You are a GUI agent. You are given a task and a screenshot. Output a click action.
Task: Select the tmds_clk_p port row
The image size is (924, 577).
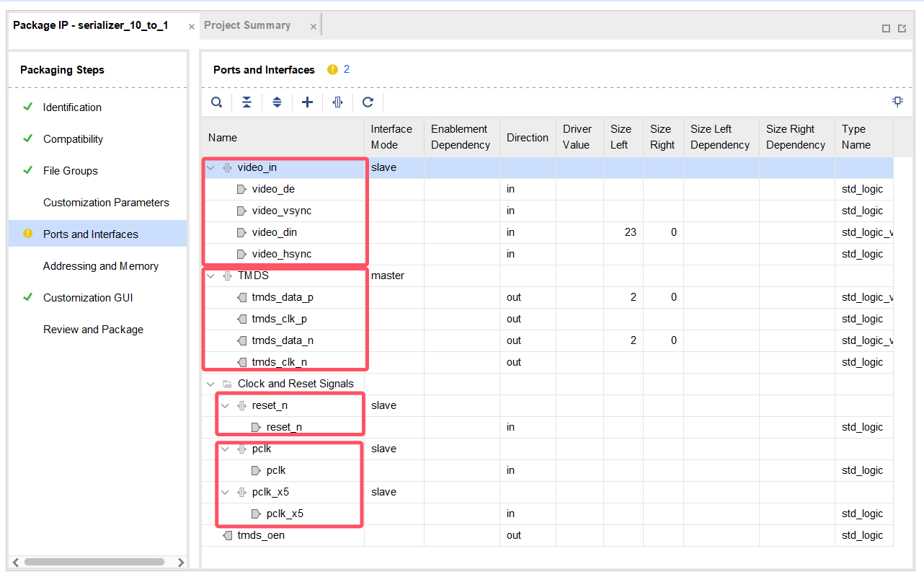click(x=547, y=319)
